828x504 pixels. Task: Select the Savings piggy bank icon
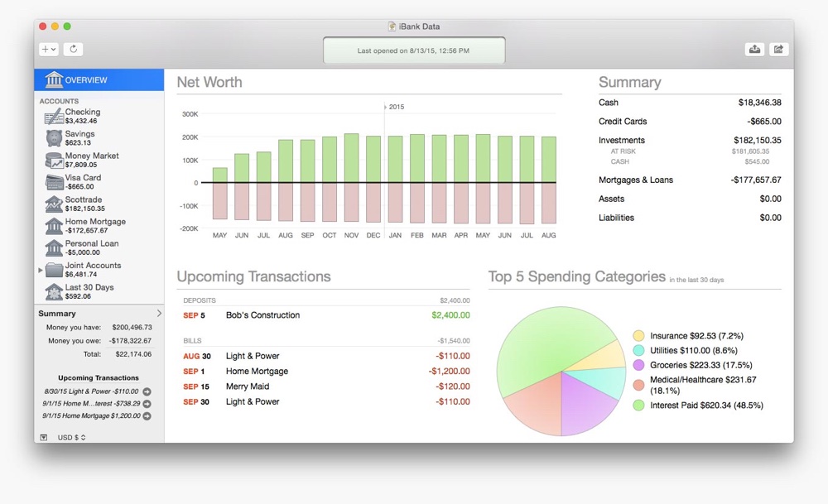(54, 138)
